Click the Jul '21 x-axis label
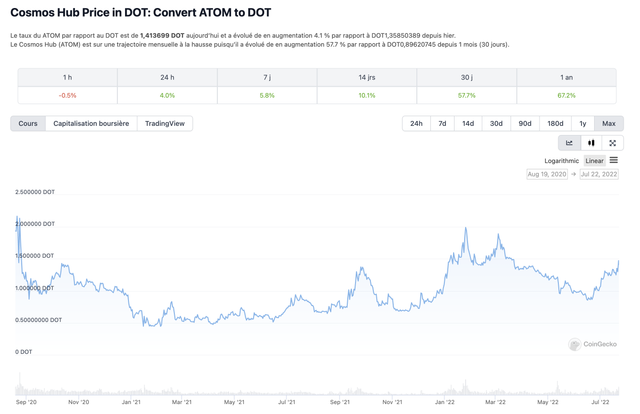 (x=287, y=402)
